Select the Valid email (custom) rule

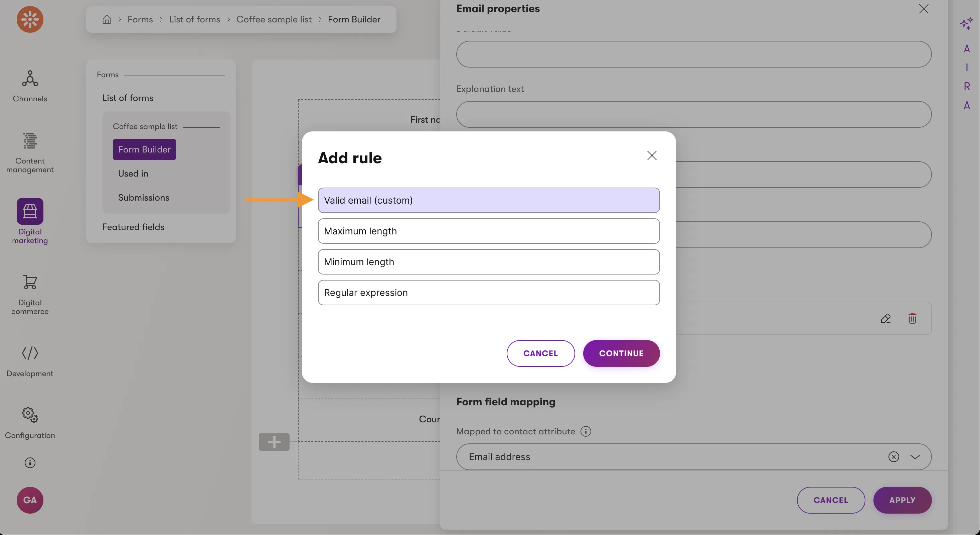[x=488, y=200]
